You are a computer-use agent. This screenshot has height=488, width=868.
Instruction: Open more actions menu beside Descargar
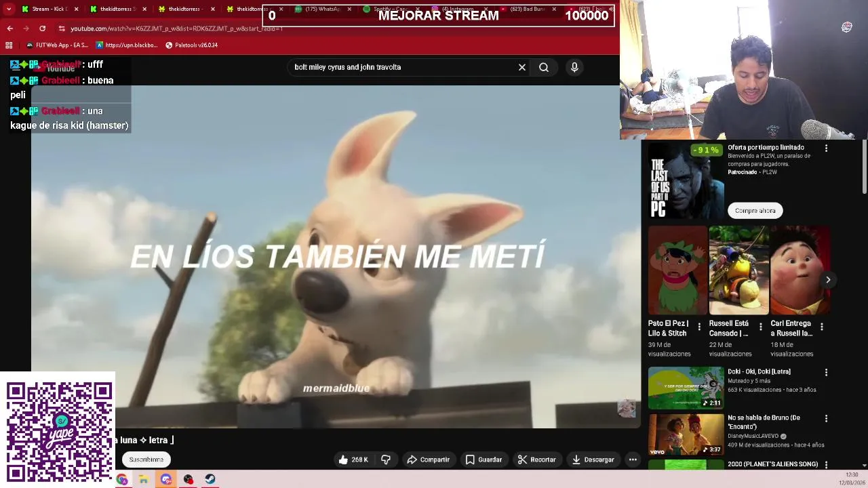(633, 460)
